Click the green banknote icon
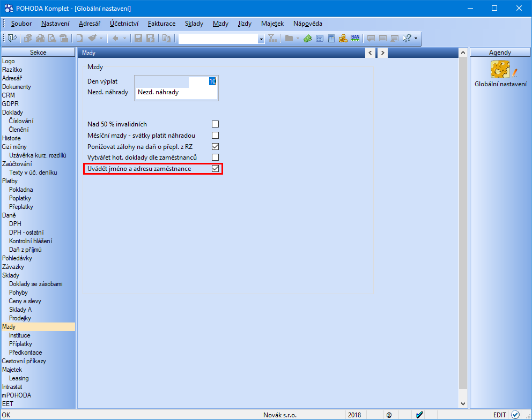Screen dimensions: 532x420 click(308, 39)
